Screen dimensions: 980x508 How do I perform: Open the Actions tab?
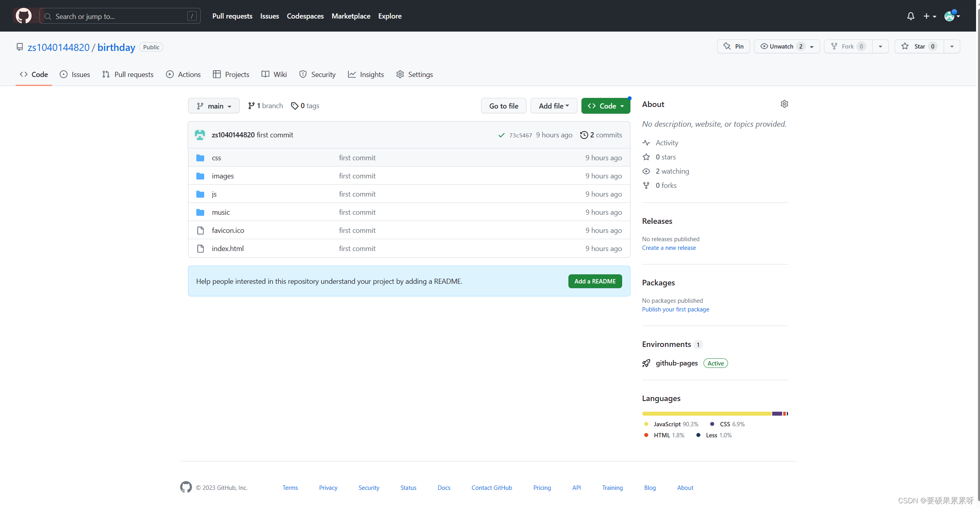point(183,74)
